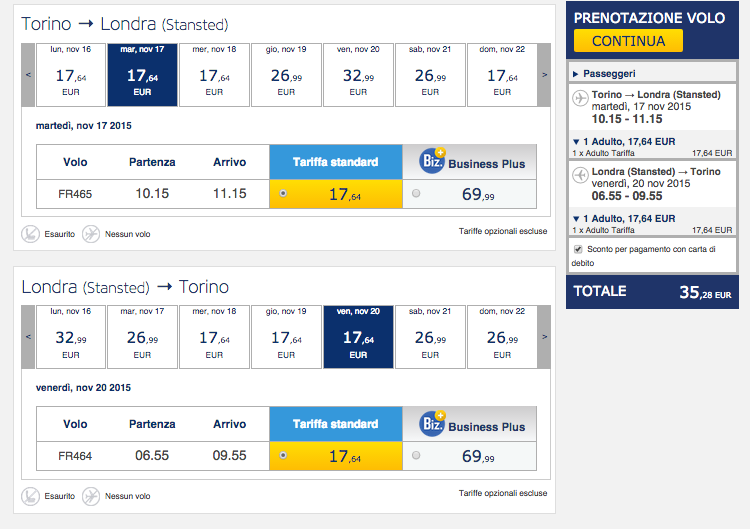Click the Esaurito legend icon under the outbound flights

pyautogui.click(x=30, y=234)
